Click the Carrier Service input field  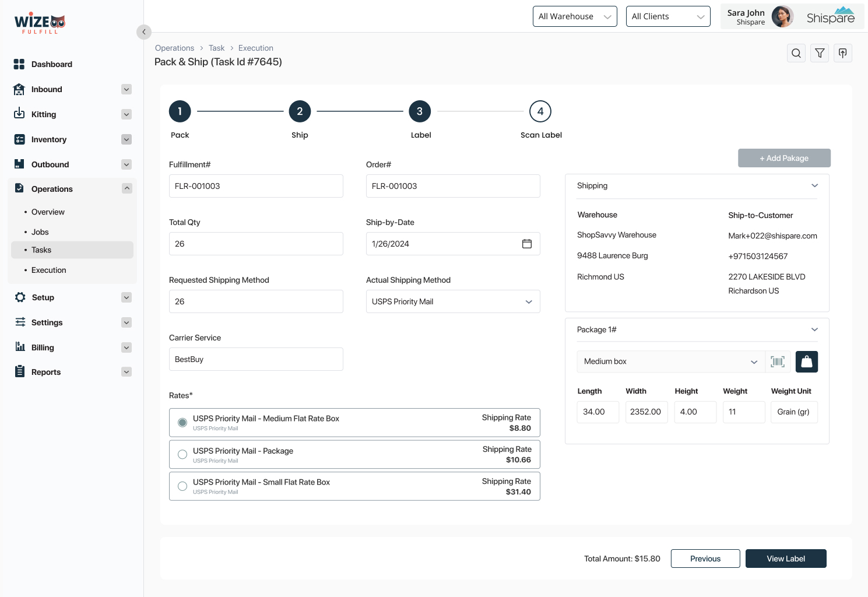[256, 359]
